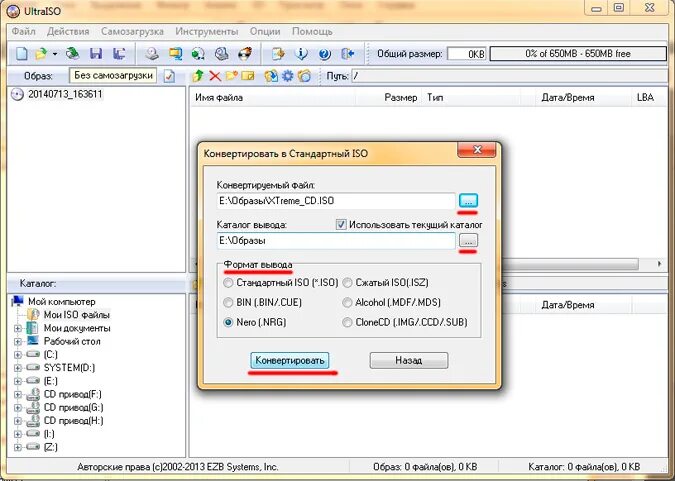The height and width of the screenshot is (481, 675).
Task: Expand the SYSTEM(D:) drive node
Action: [x=18, y=368]
